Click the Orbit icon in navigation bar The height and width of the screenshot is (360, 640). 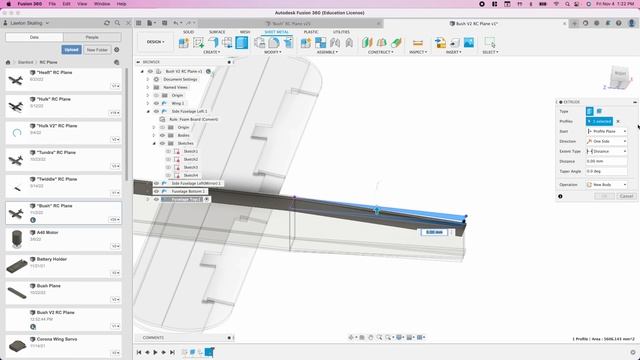pyautogui.click(x=351, y=338)
